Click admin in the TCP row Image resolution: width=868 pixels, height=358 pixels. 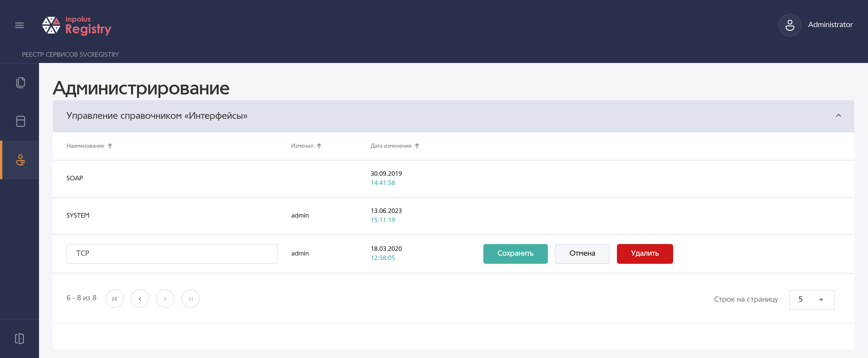point(300,253)
